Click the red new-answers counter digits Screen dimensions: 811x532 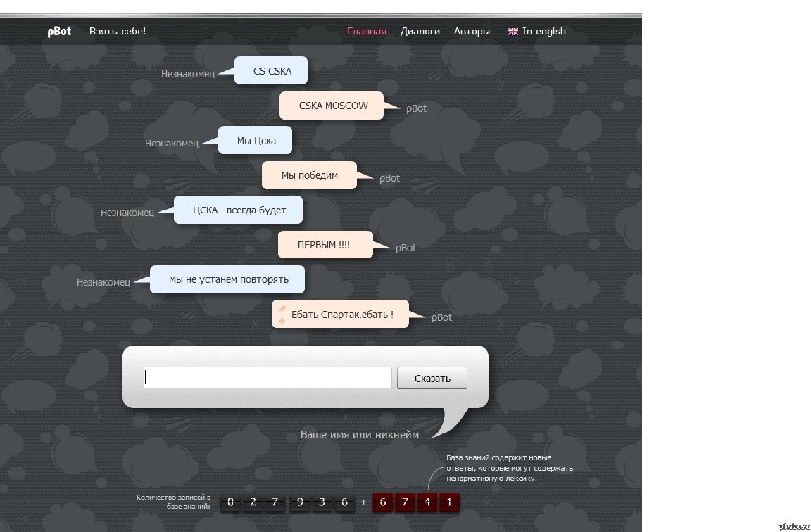416,502
